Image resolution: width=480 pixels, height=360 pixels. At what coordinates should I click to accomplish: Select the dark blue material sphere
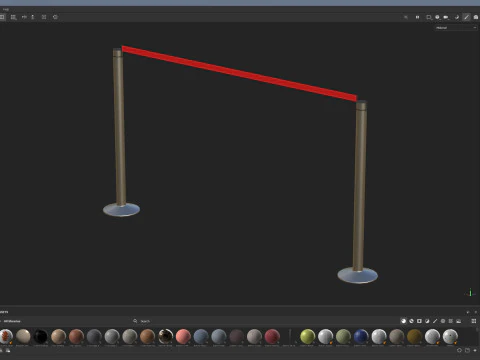pos(361,336)
